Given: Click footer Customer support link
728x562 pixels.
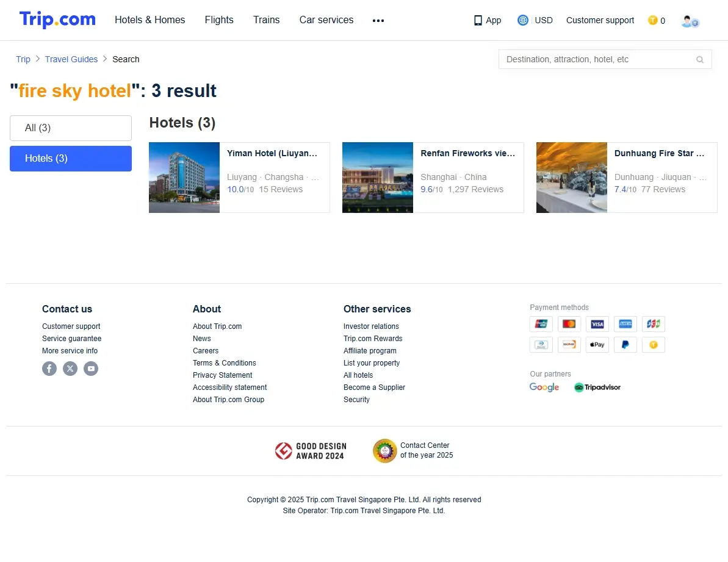Looking at the screenshot, I should pyautogui.click(x=71, y=326).
